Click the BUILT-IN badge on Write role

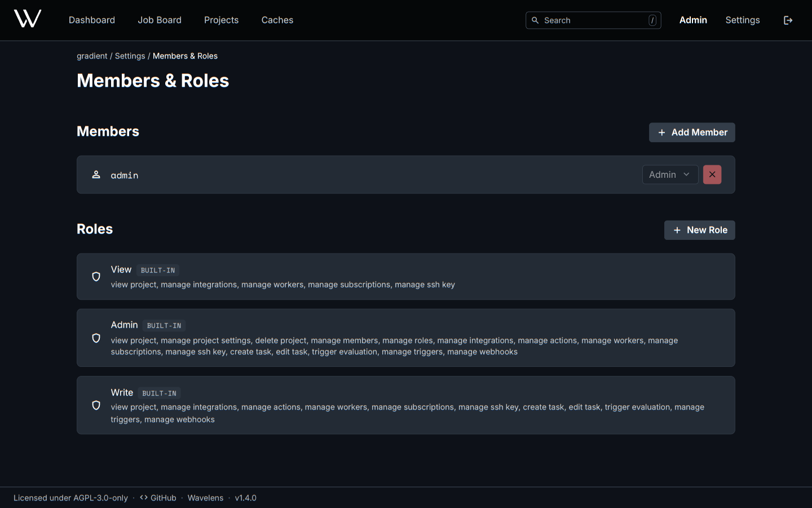coord(159,393)
